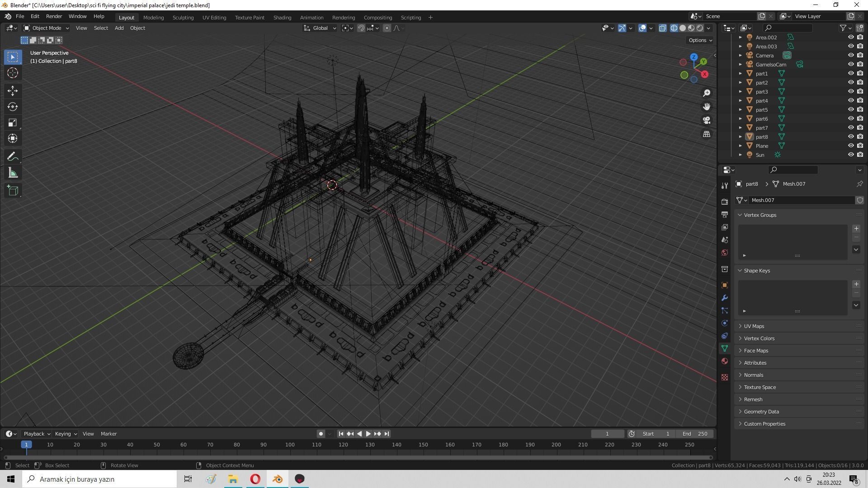Open the Object properties orange square tab
Viewport: 868px width, 488px height.
point(725,285)
